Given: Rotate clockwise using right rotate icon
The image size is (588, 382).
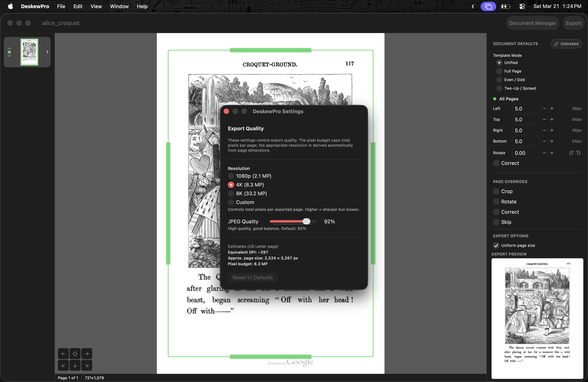Looking at the screenshot, I should pos(578,153).
